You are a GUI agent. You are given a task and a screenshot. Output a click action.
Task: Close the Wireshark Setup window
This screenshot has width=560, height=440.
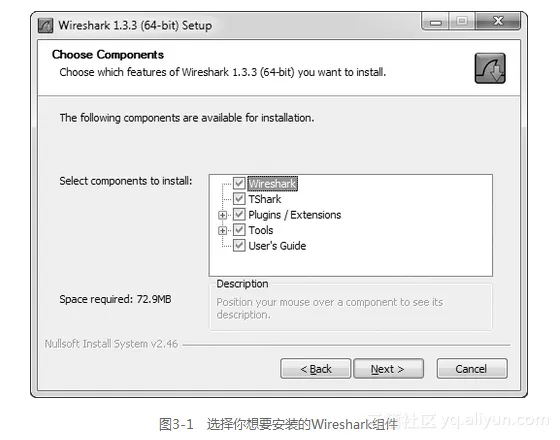(498, 21)
